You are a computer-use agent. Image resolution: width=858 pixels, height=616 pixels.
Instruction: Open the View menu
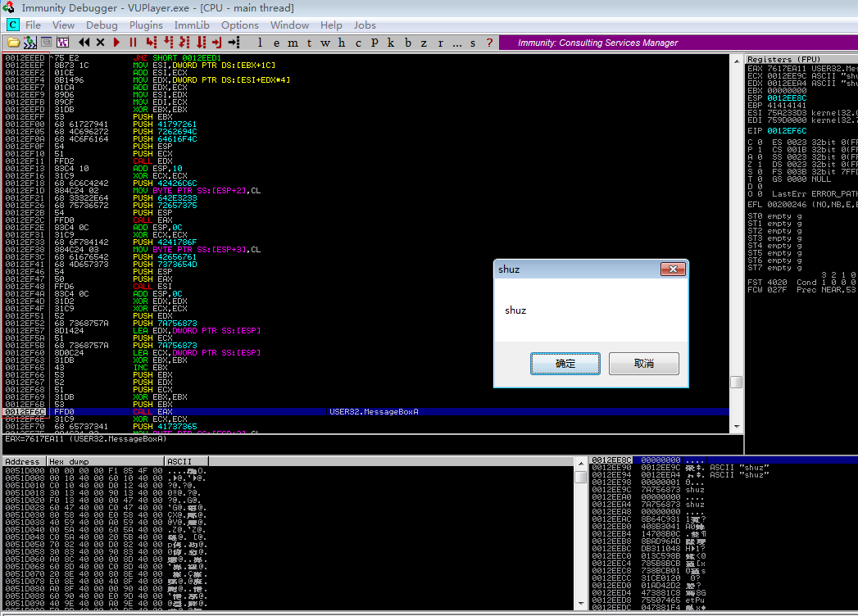pyautogui.click(x=63, y=25)
